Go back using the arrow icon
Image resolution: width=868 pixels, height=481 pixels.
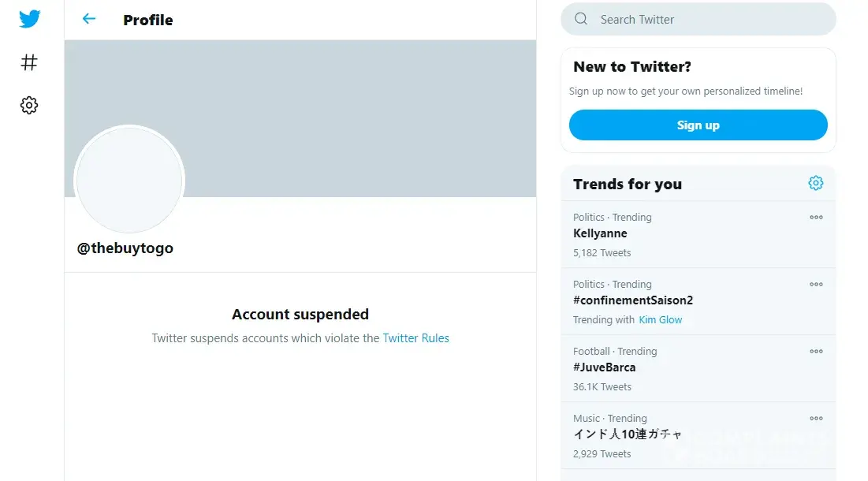(89, 19)
